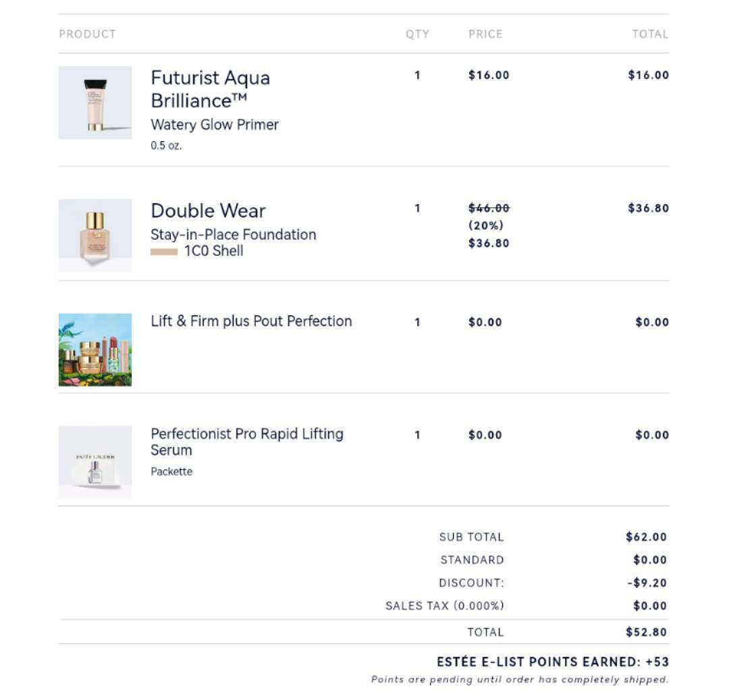Open the Lift & Firm gift set image

[95, 350]
